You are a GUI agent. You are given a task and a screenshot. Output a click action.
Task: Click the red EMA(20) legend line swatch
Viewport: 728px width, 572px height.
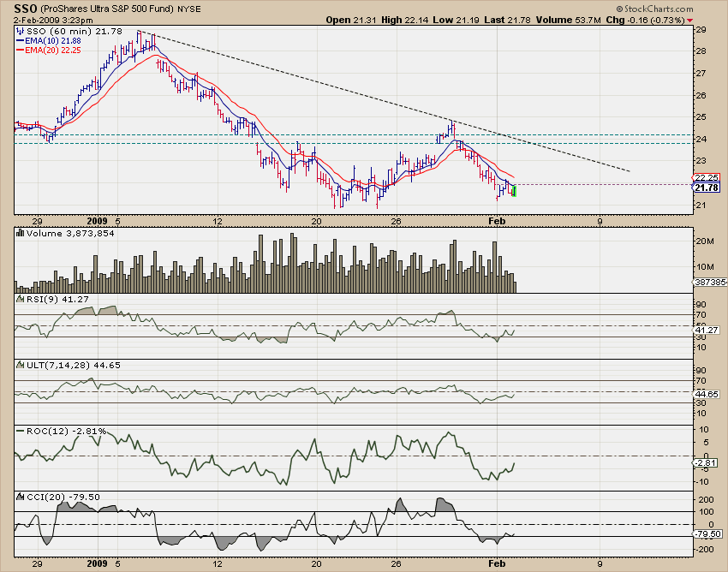pos(20,51)
